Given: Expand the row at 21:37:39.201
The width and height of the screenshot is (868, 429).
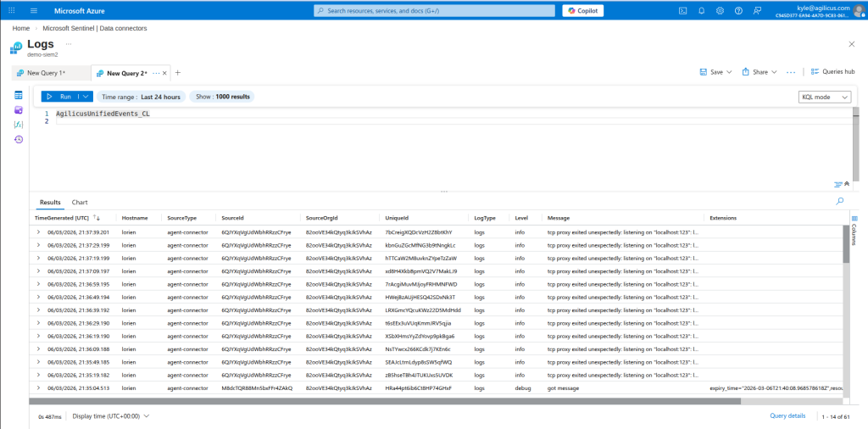Looking at the screenshot, I should 39,232.
